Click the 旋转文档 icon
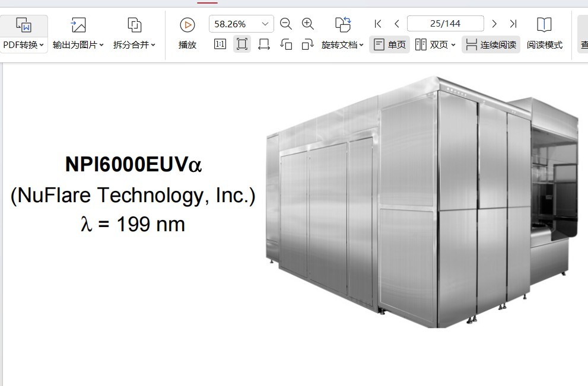Image resolution: width=588 pixels, height=386 pixels. 342,25
